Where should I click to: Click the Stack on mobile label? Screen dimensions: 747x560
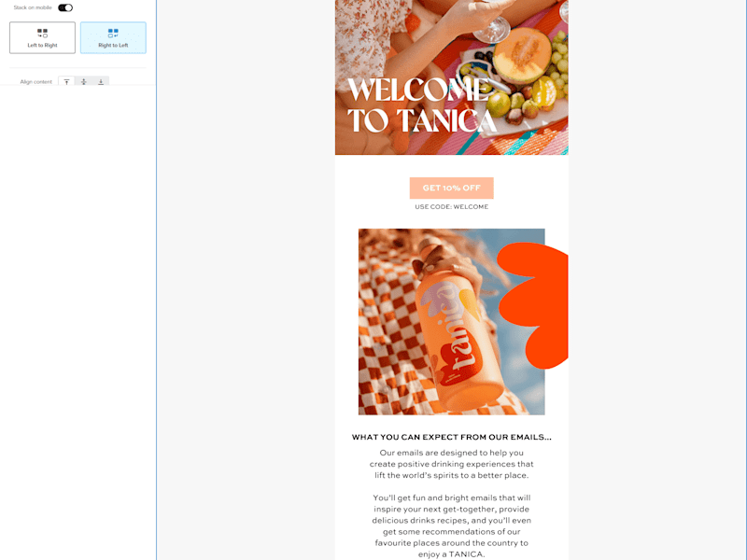pos(33,7)
